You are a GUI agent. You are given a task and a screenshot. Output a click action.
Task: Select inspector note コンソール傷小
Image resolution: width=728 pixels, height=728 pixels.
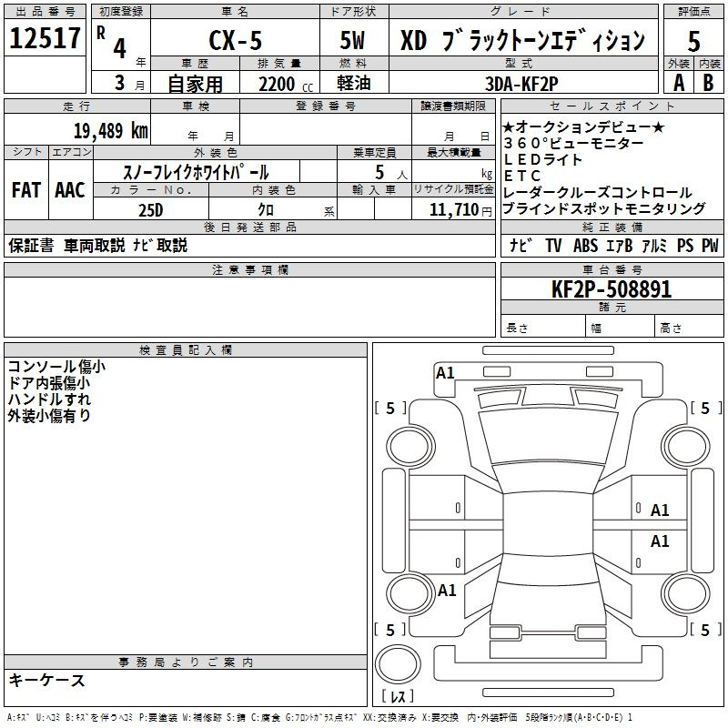[x=56, y=367]
